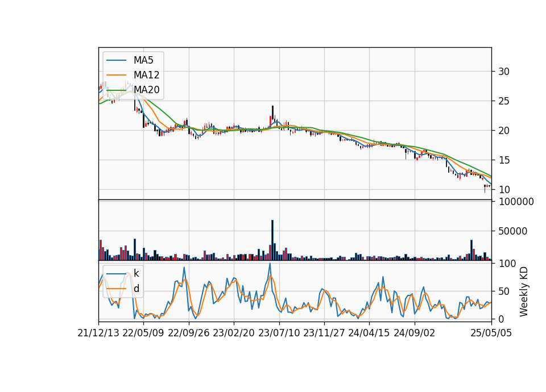This screenshot has width=546, height=392.
Task: Click the orange MA12 legend line sample
Action: coord(116,75)
